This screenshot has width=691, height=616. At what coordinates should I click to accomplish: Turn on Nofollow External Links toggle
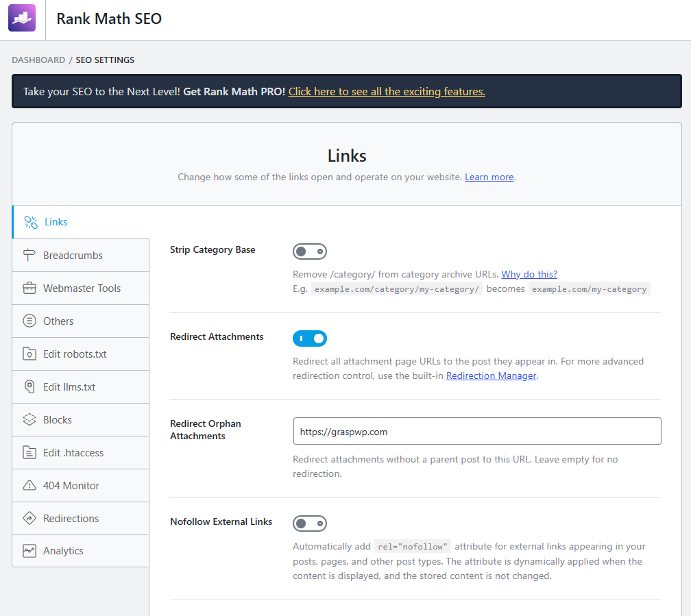(x=310, y=523)
